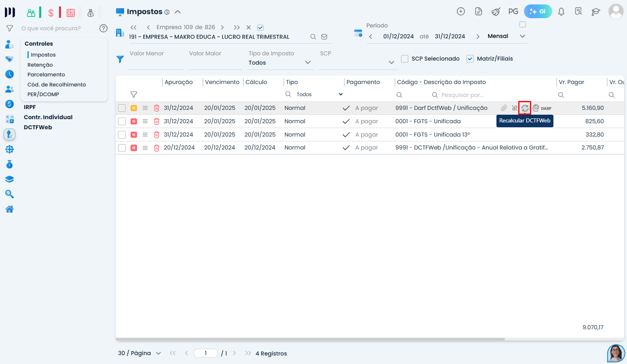
Task: Enable the SCP Selecionado checkbox
Action: [405, 59]
